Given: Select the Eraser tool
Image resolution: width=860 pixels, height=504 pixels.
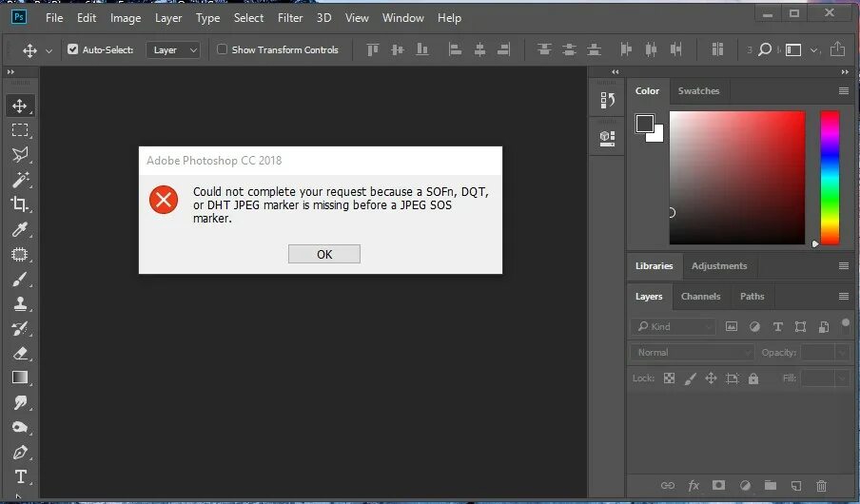Looking at the screenshot, I should tap(20, 353).
